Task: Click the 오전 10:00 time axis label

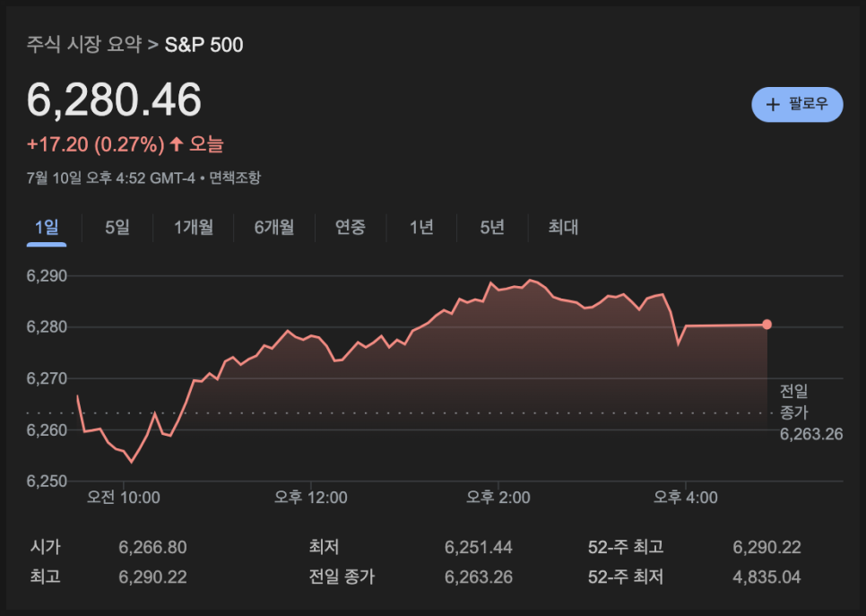Action: [123, 498]
